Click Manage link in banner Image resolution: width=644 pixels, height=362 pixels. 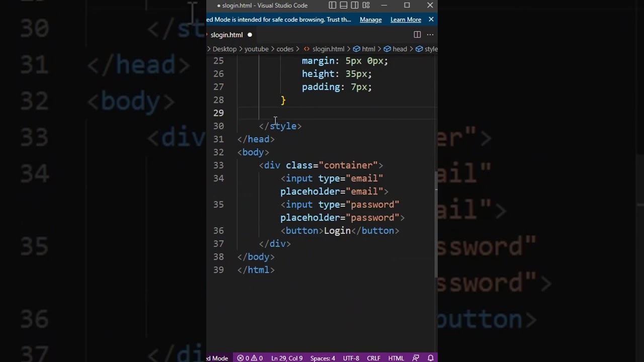tap(371, 20)
